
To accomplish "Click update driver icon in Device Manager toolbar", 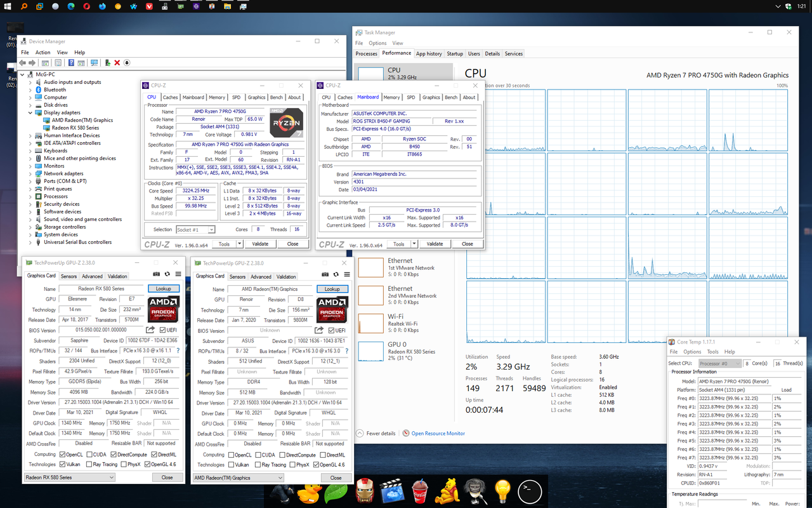I will [108, 63].
